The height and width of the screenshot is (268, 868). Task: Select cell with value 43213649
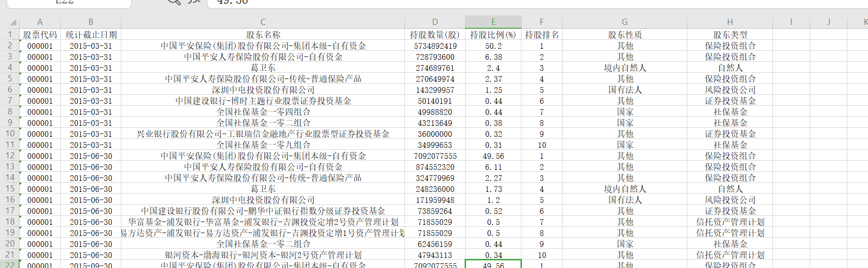pyautogui.click(x=435, y=123)
